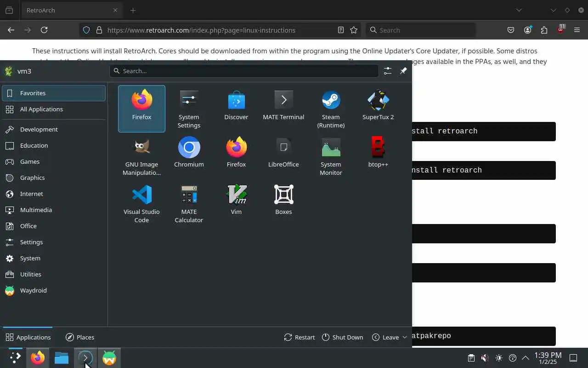Open the Office category
This screenshot has height=368, width=588.
[54, 226]
